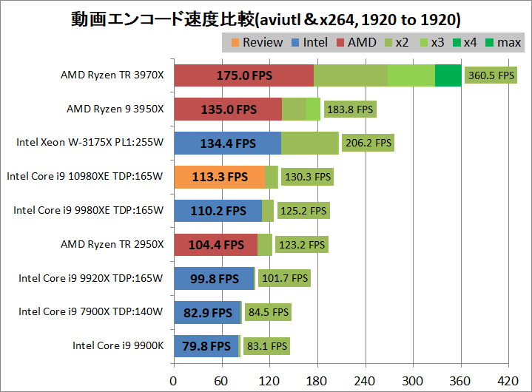
Task: Select the 104.4 FPS red bar
Action: coord(216,245)
